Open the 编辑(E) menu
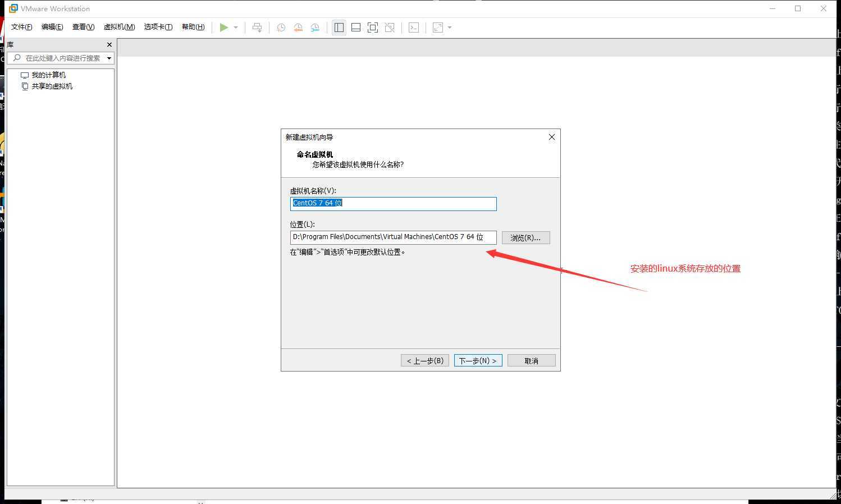 [x=52, y=27]
